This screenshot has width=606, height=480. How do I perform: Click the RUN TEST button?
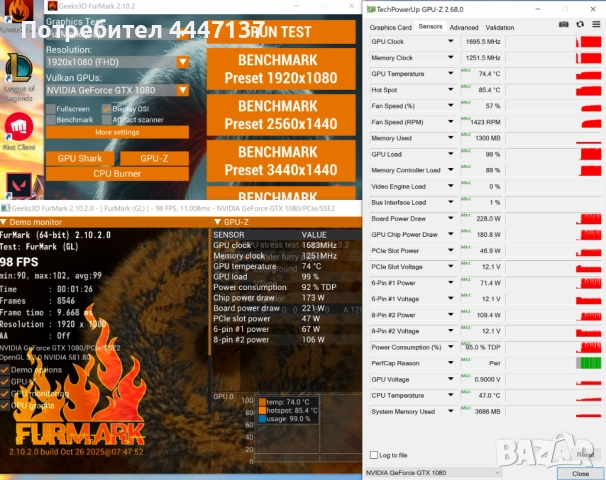pos(281,32)
